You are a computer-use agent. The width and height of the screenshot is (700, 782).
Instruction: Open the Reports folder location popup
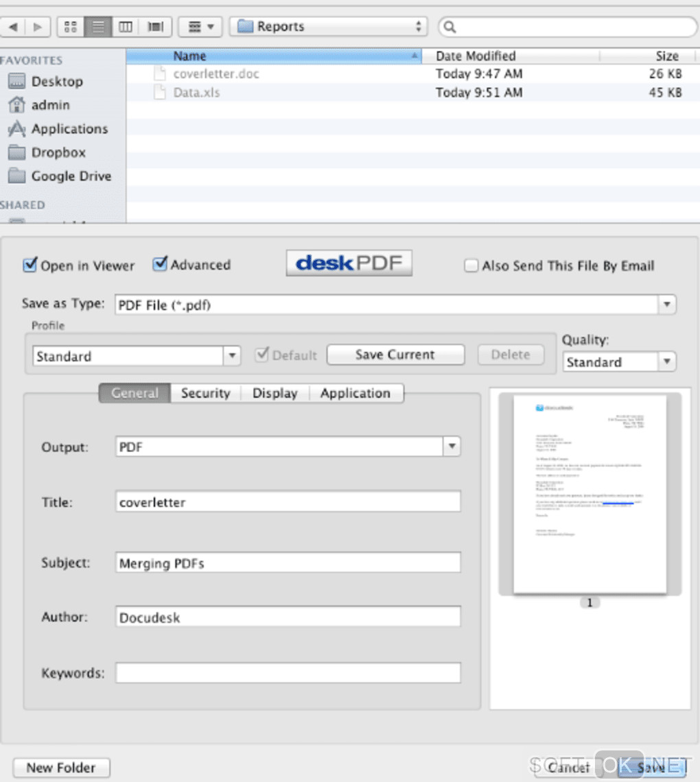[328, 27]
